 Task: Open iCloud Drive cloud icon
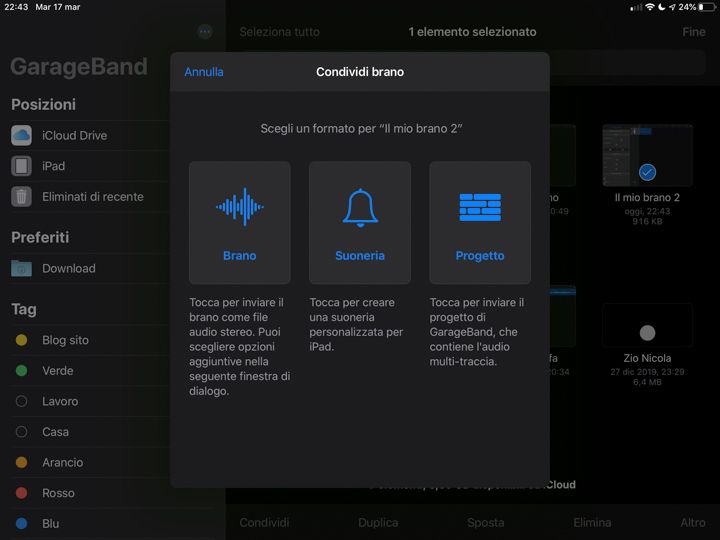click(21, 135)
